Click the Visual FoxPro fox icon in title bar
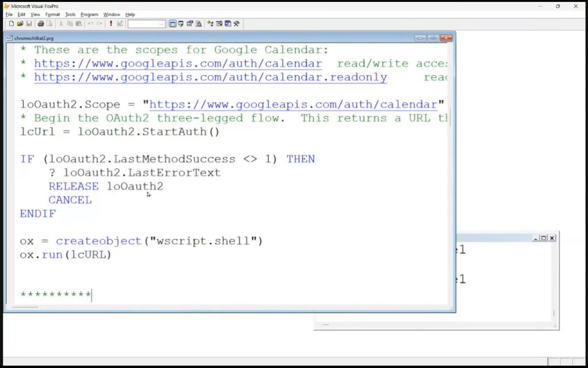The width and height of the screenshot is (588, 368). coord(7,6)
